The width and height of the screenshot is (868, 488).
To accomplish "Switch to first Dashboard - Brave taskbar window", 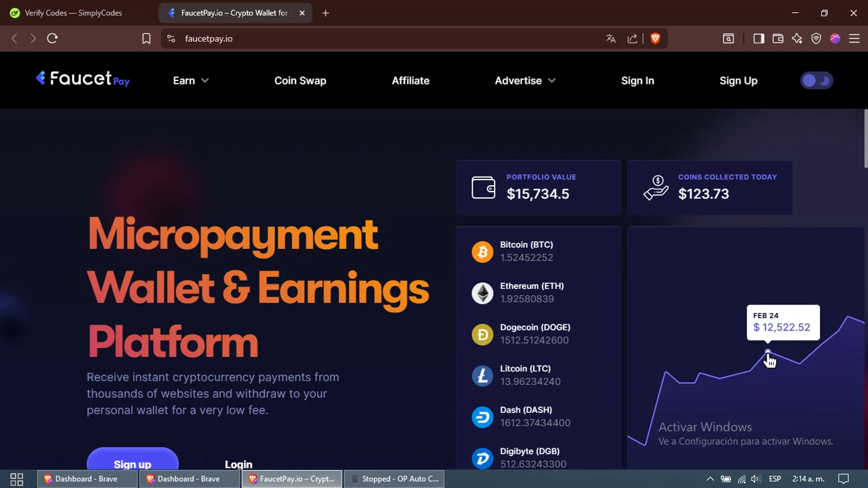I will click(87, 479).
